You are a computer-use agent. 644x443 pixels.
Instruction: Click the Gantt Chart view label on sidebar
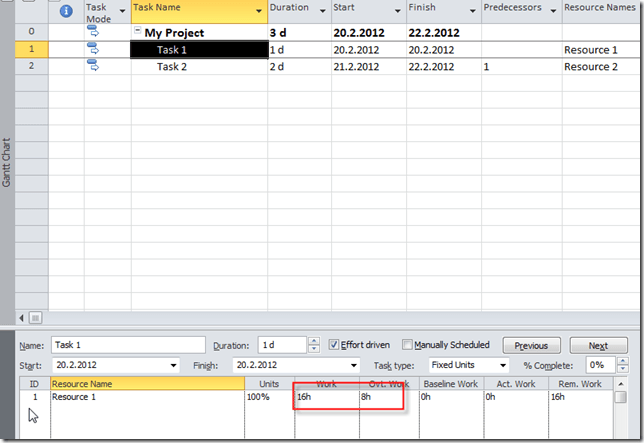pos(8,160)
